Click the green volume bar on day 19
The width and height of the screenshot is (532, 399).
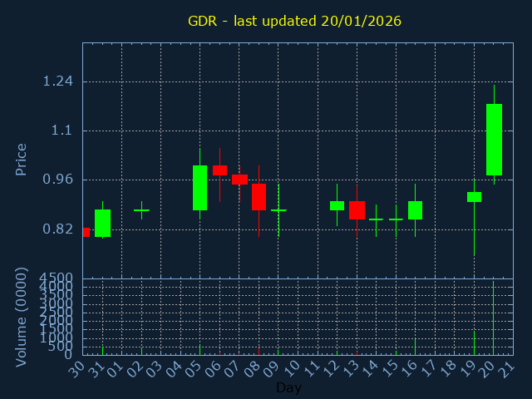click(x=474, y=343)
